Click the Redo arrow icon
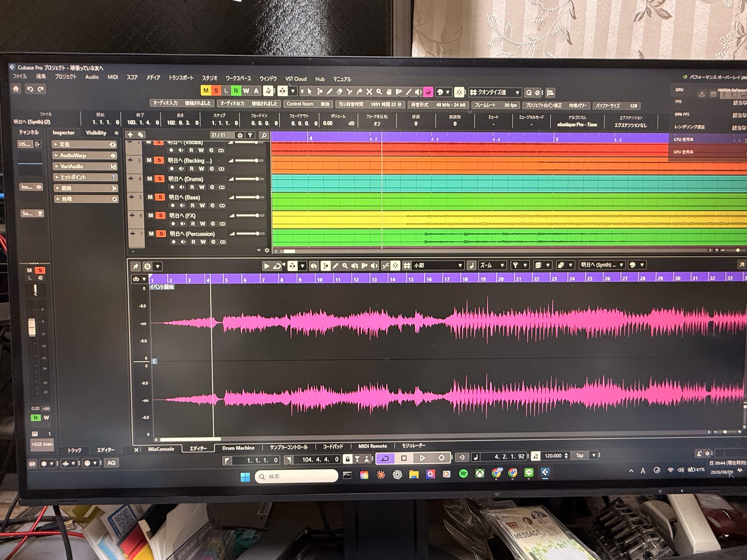 (41, 89)
